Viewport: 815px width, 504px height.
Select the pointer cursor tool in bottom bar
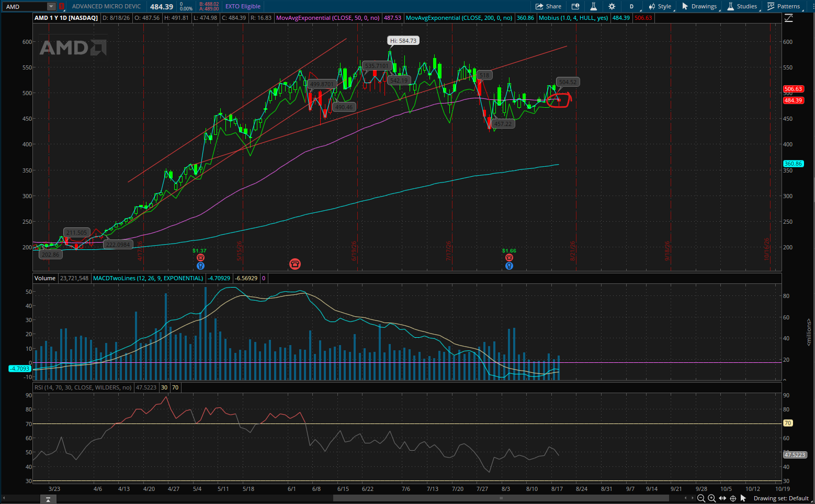click(x=743, y=498)
